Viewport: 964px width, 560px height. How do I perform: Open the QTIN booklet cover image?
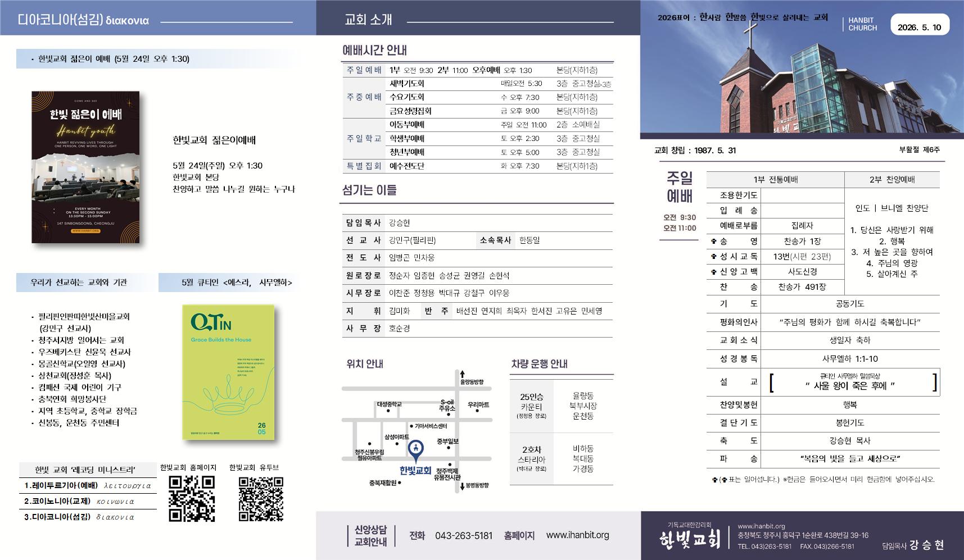click(x=228, y=372)
